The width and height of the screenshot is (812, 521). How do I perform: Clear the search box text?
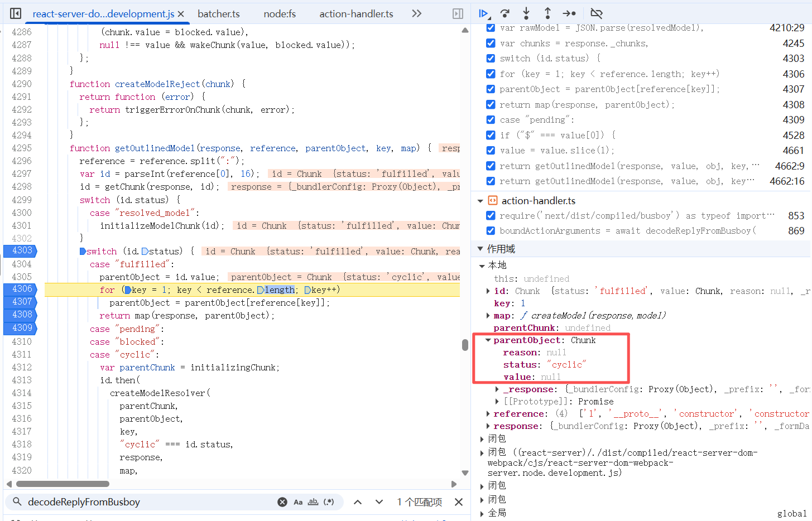(x=282, y=502)
